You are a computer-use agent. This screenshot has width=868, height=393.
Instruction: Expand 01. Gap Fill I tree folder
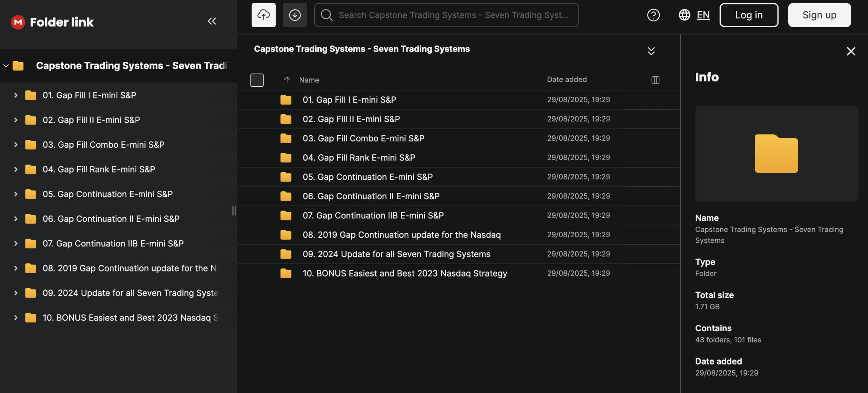pos(16,95)
